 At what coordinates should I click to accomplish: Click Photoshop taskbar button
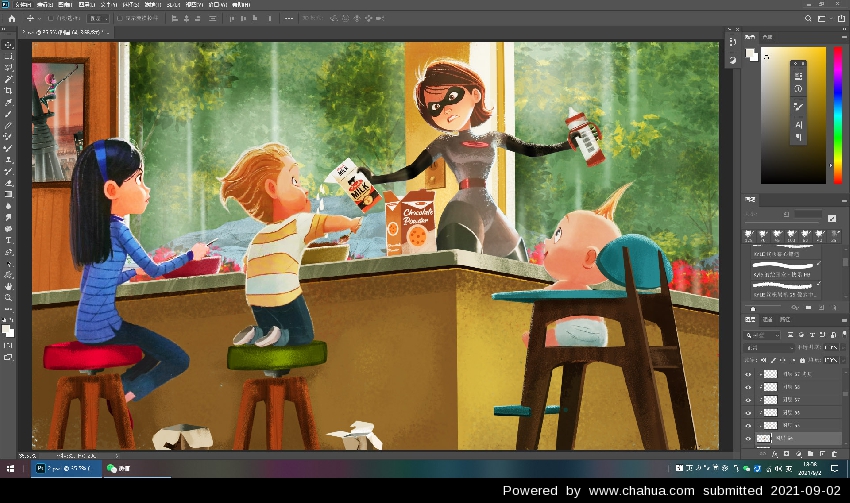(66, 468)
